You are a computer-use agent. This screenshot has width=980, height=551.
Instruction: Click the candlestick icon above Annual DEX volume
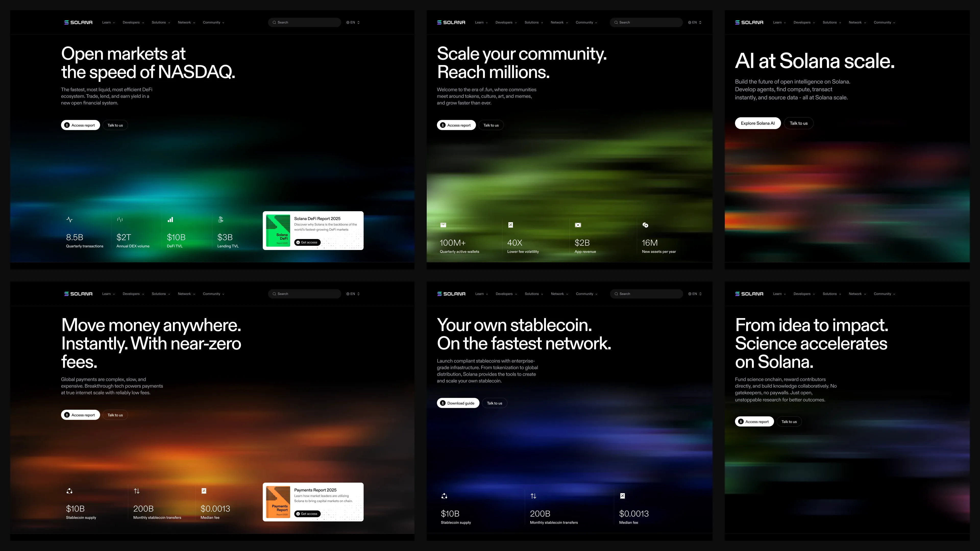[x=120, y=219]
